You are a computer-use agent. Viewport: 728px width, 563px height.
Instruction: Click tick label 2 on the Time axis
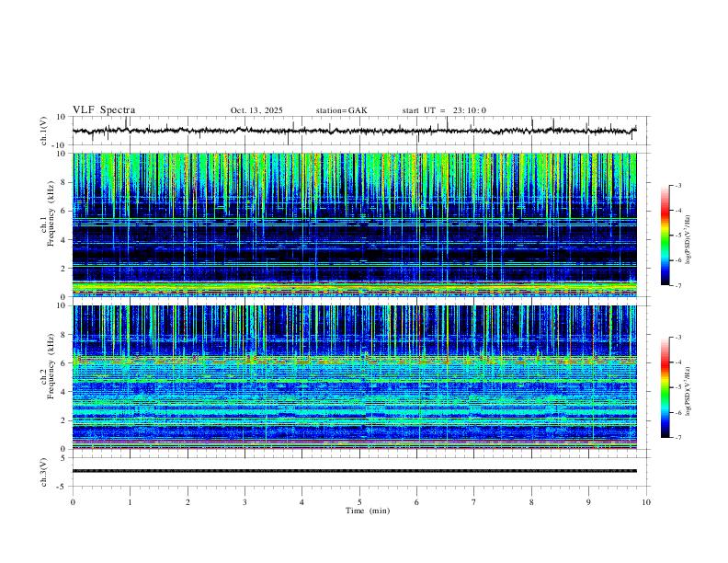[188, 502]
